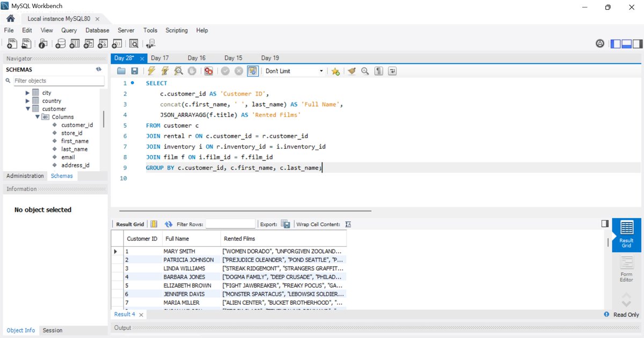Create a new SQL tab for queries
This screenshot has width=644, height=338.
[x=12, y=44]
